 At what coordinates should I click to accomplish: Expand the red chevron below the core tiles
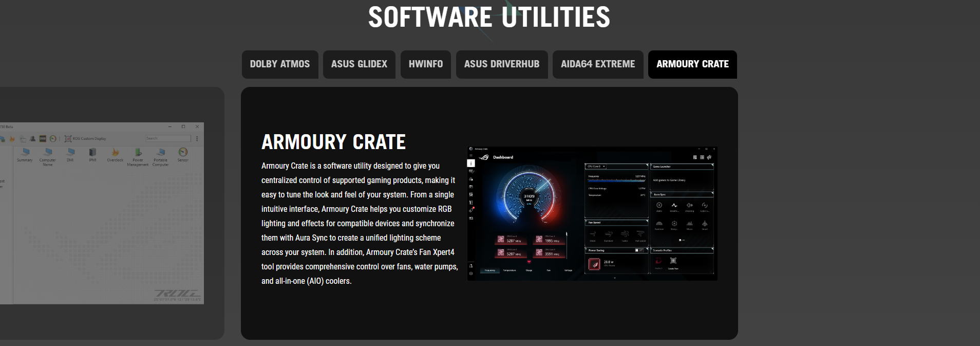(x=529, y=262)
